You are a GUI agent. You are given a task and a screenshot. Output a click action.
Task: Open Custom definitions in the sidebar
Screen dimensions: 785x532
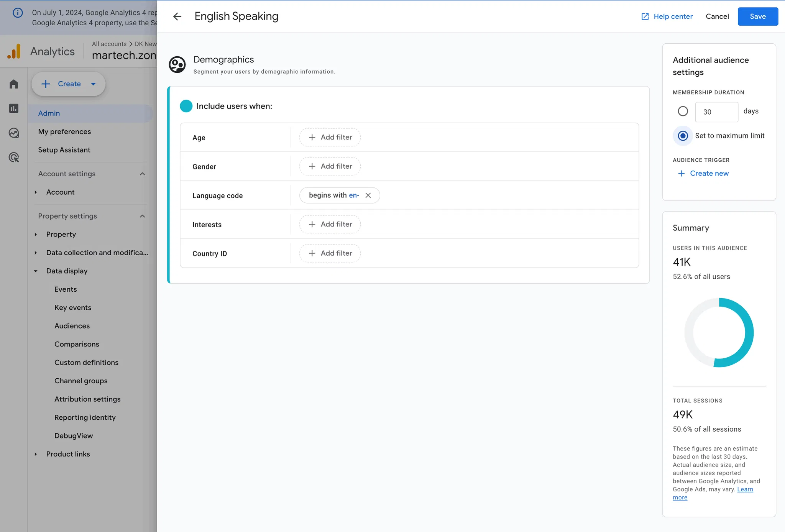[x=86, y=363]
